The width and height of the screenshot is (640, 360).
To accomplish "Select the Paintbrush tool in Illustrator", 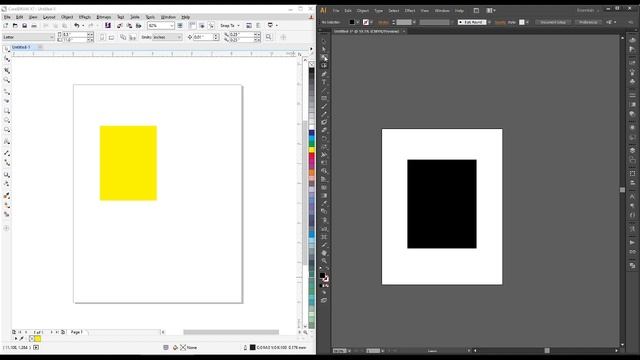I will (x=324, y=107).
